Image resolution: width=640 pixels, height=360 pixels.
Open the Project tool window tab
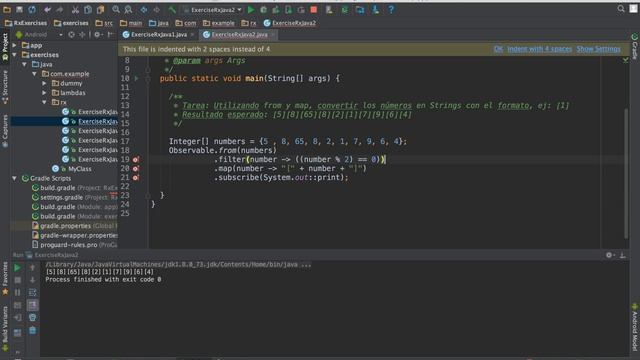tap(5, 47)
